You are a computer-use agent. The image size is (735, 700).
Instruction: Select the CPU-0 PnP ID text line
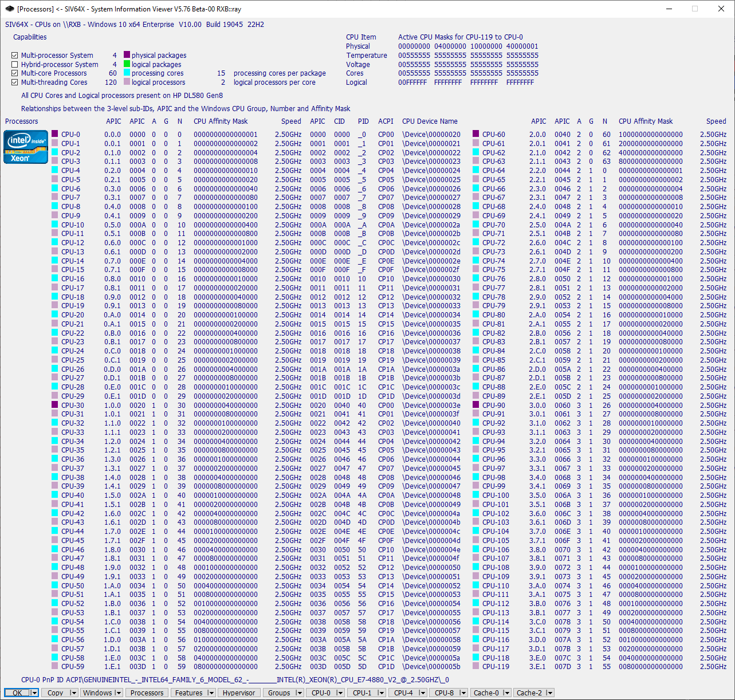click(x=235, y=680)
